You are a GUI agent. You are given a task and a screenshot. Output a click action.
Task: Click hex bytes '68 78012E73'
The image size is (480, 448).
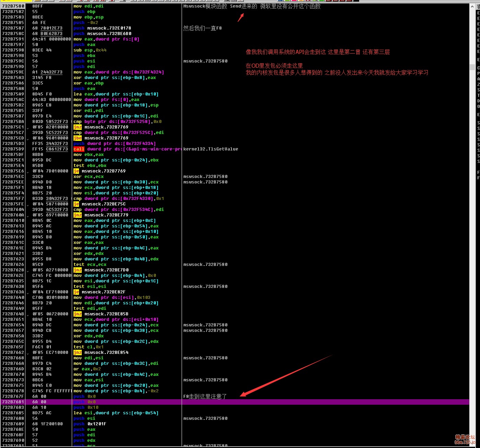(x=48, y=28)
